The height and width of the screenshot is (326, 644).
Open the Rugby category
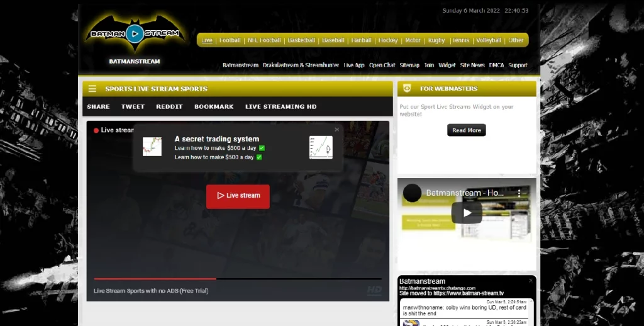tap(436, 40)
